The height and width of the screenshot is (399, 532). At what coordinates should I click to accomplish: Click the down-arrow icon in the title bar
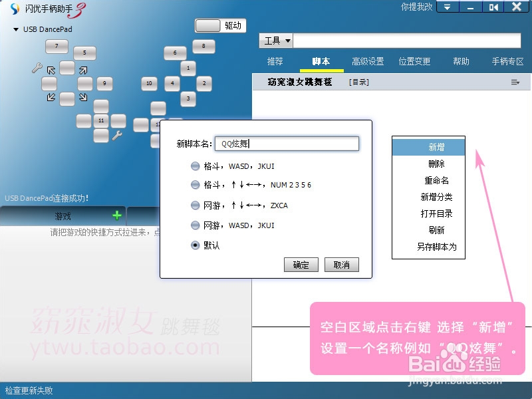point(448,7)
